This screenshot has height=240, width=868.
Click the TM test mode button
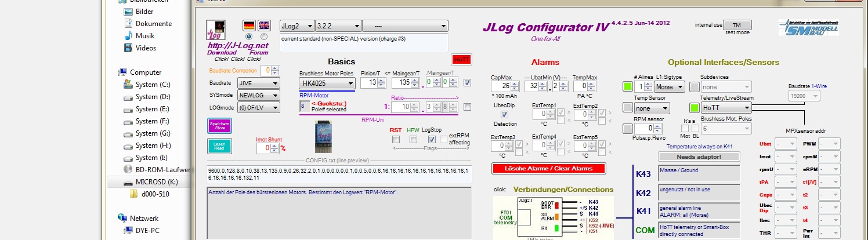tap(737, 25)
